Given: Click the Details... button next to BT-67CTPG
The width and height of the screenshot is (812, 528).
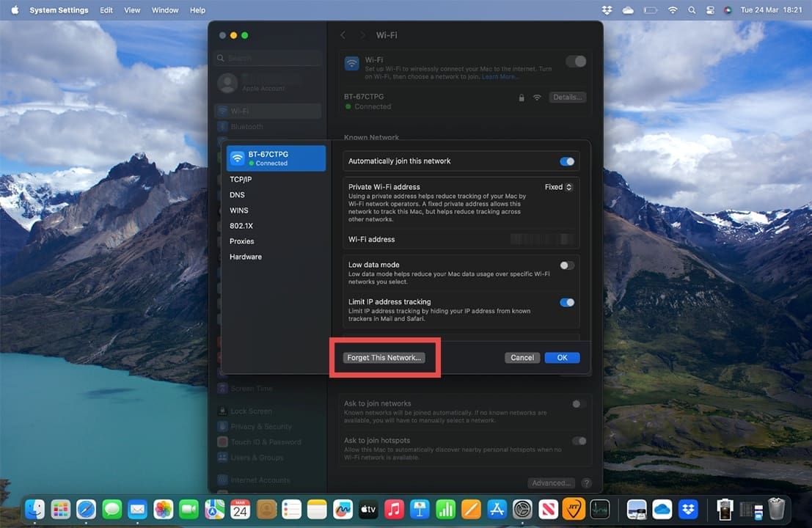Looking at the screenshot, I should click(567, 98).
